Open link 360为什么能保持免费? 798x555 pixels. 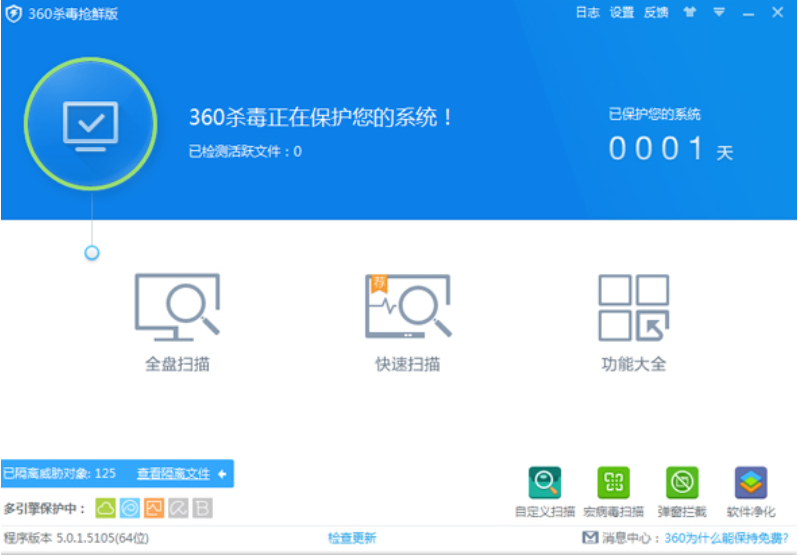tap(726, 538)
